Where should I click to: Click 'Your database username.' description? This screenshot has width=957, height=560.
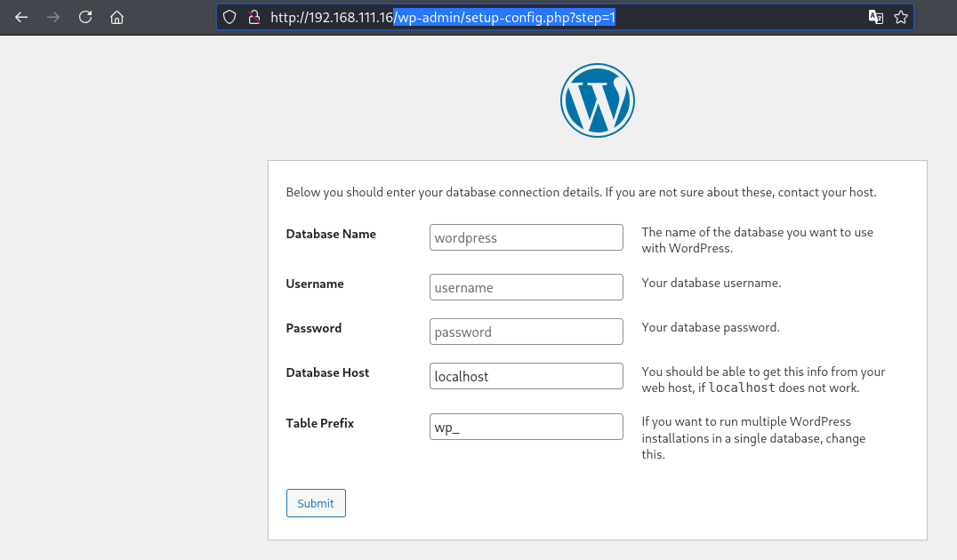point(711,283)
